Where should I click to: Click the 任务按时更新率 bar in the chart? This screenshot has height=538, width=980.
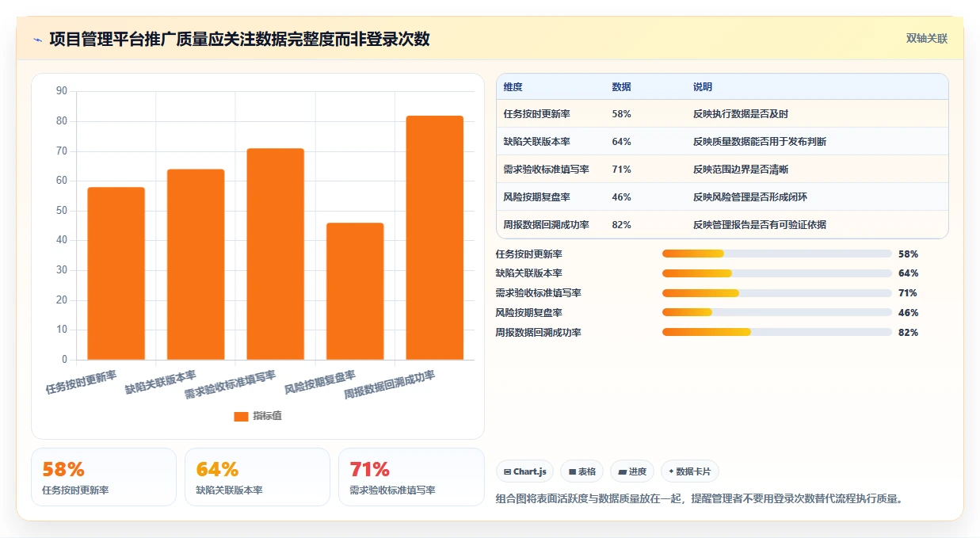pos(116,273)
